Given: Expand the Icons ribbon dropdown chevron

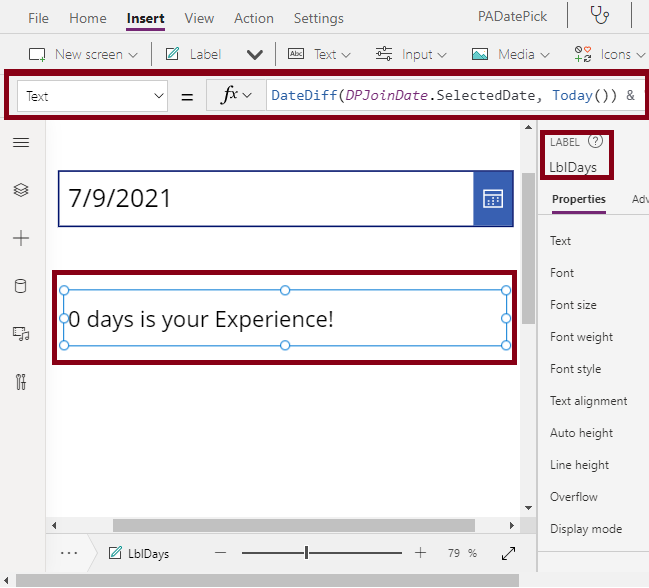Looking at the screenshot, I should coord(640,55).
